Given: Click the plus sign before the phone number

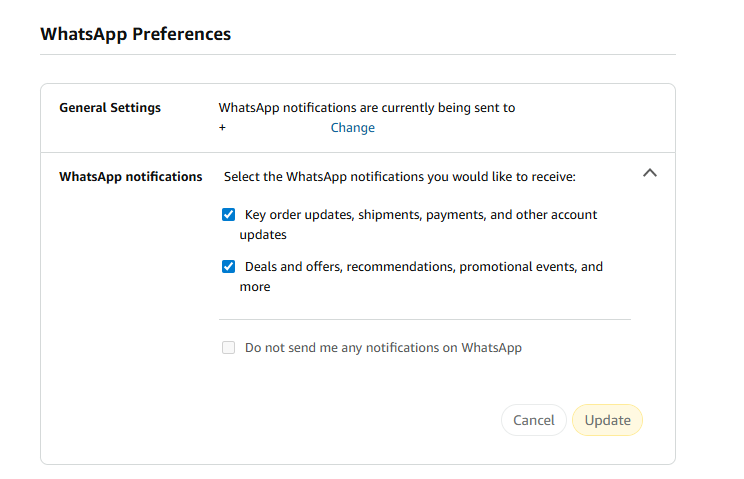Looking at the screenshot, I should click(x=223, y=128).
